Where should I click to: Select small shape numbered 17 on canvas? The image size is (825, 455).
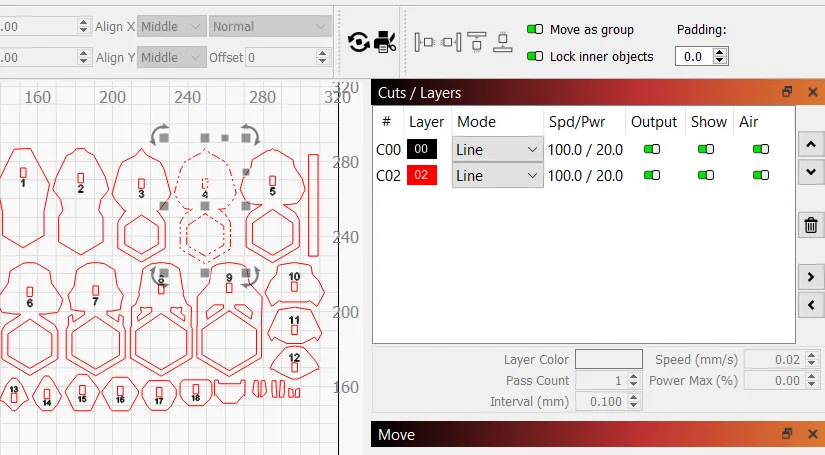(x=159, y=396)
